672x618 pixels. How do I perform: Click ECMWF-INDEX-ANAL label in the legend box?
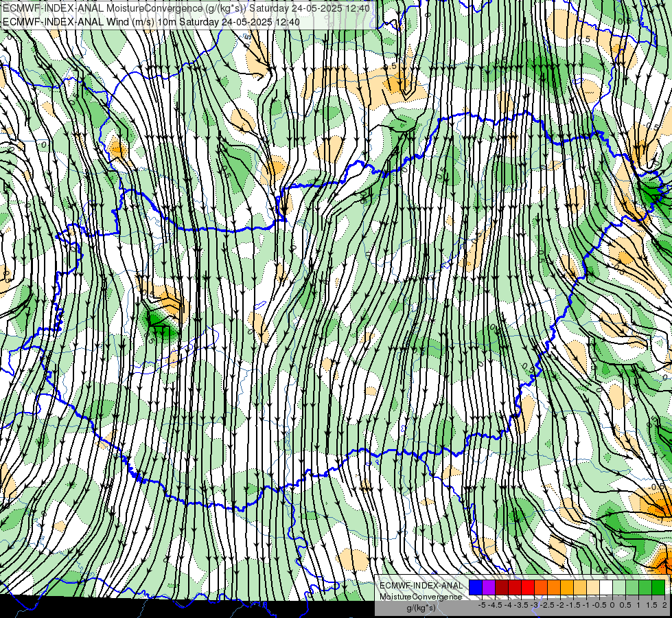[421, 586]
